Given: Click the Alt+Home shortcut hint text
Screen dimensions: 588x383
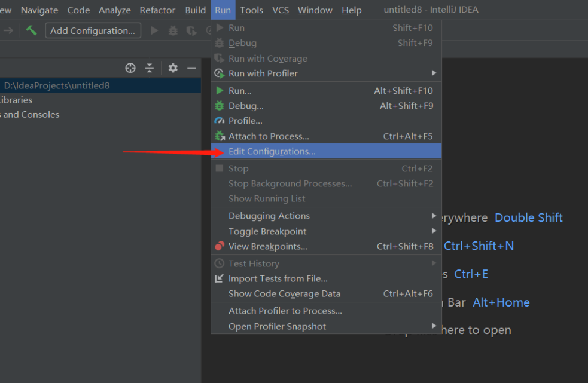Looking at the screenshot, I should (501, 302).
